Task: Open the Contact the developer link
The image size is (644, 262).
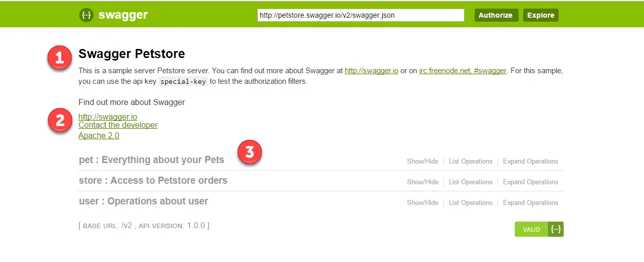Action: click(118, 125)
